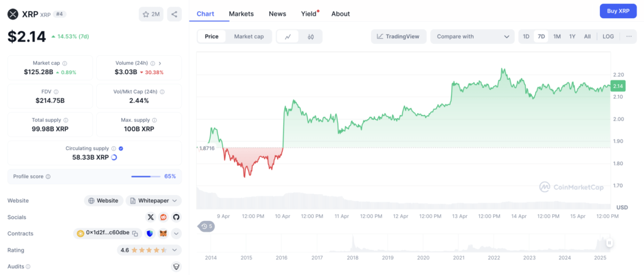644x275 pixels.
Task: Open the About tab
Action: 340,14
